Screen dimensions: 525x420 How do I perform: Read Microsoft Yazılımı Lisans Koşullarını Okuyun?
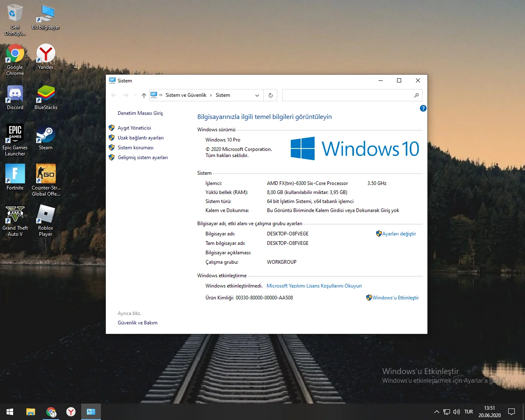click(314, 286)
